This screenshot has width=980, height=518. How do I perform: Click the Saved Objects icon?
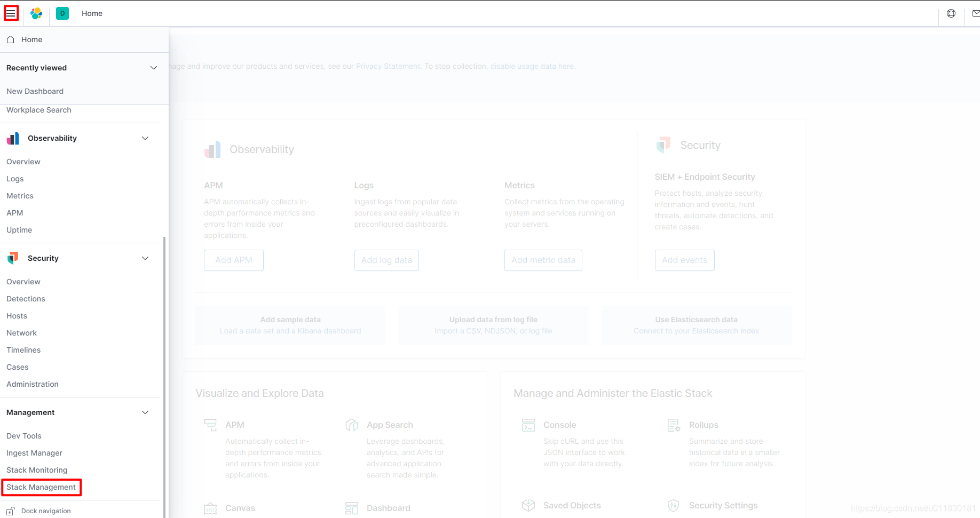coord(528,505)
